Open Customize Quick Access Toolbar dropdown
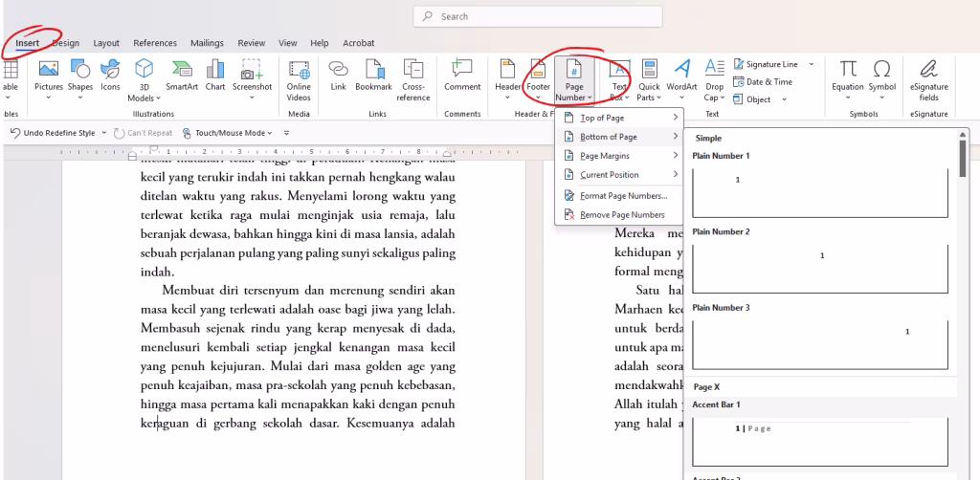 286,133
